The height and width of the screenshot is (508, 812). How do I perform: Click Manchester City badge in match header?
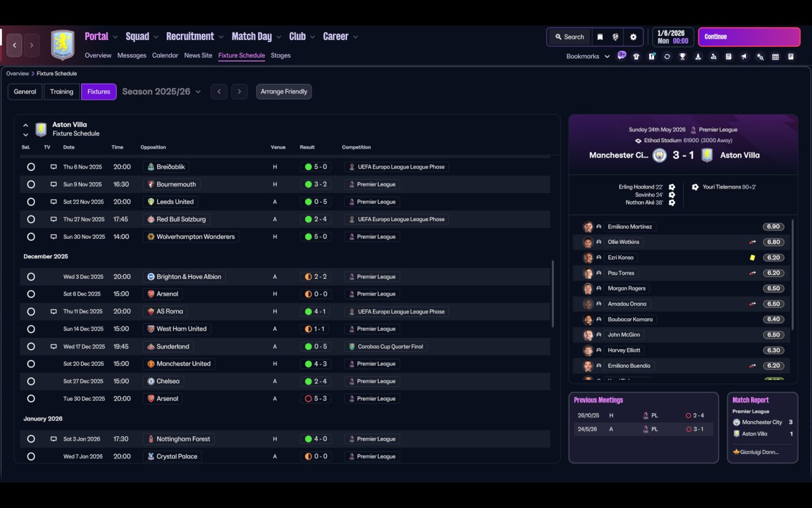click(x=660, y=155)
